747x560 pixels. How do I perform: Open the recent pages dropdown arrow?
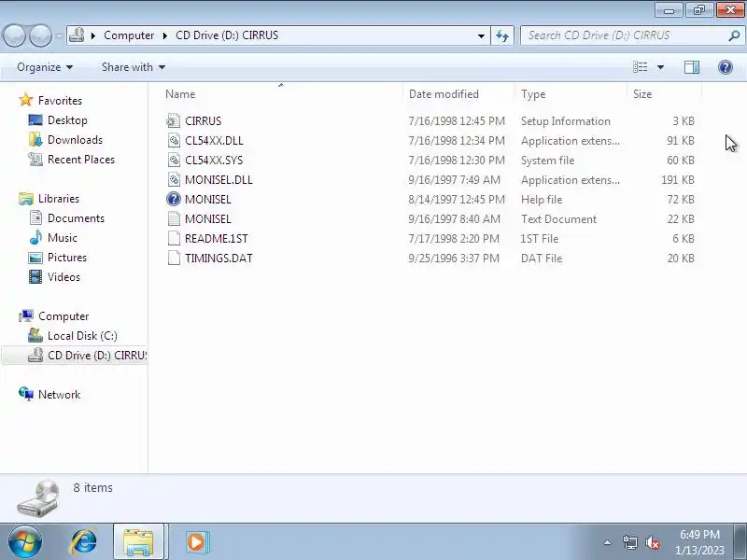point(59,35)
